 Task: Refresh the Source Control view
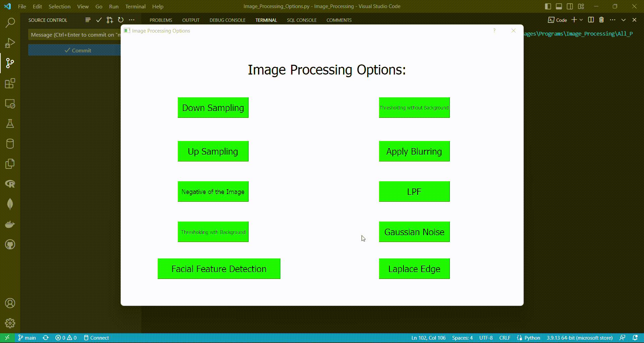(120, 20)
